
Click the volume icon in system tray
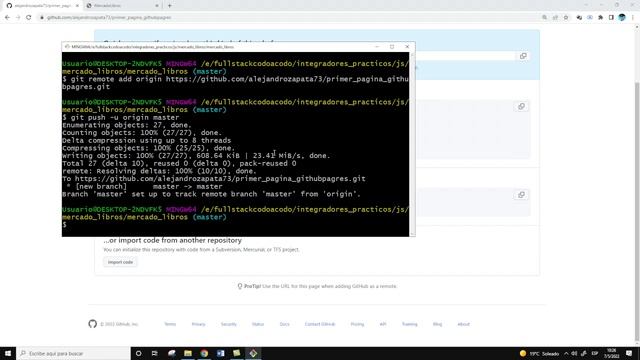click(574, 353)
